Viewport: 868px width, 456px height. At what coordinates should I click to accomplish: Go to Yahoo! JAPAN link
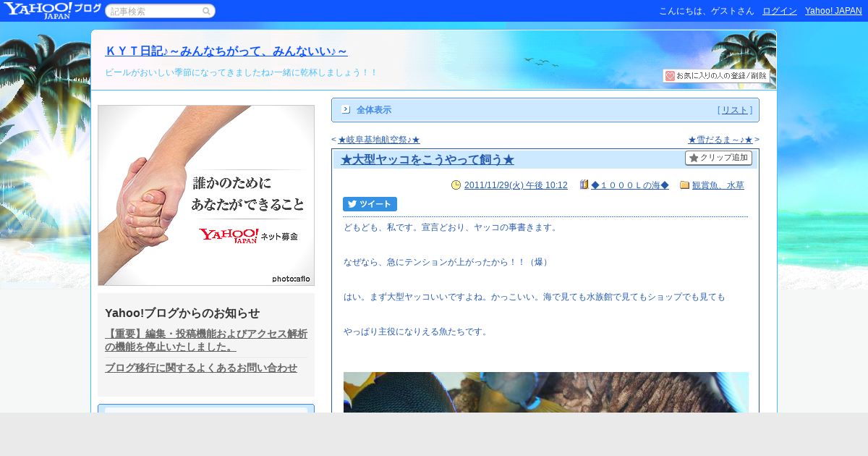click(833, 11)
